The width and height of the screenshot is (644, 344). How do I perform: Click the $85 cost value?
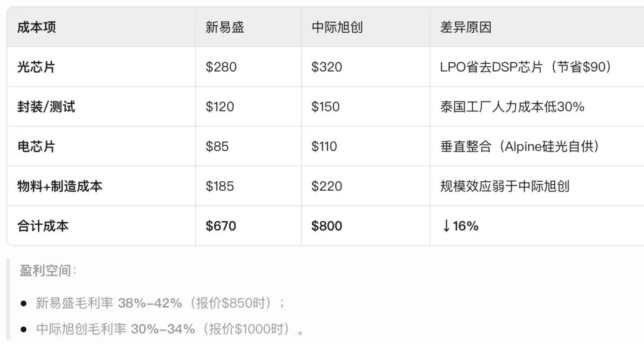pyautogui.click(x=217, y=147)
